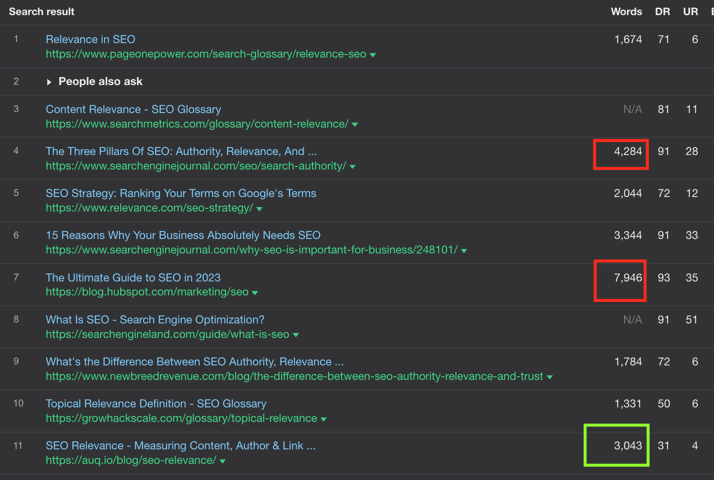Select UR value 12 in SEO Strategy row
This screenshot has width=714, height=480.
[x=692, y=193]
